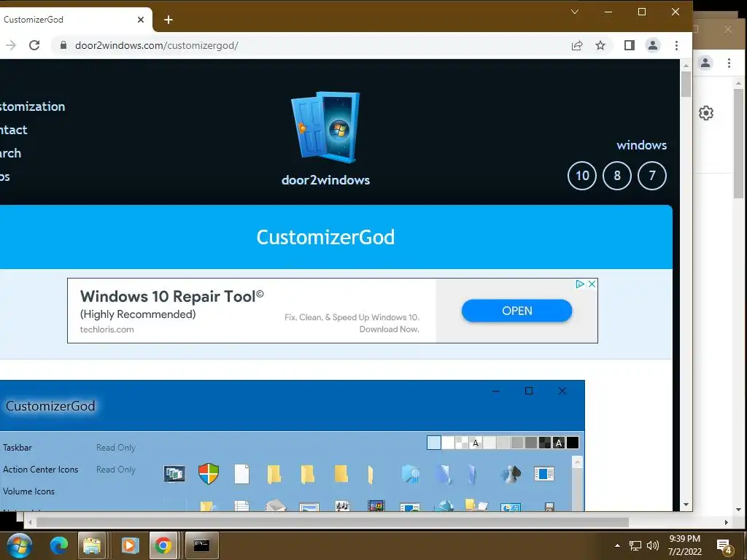The height and width of the screenshot is (560, 747).
Task: Go forward with the browser arrow
Action: (x=10, y=45)
